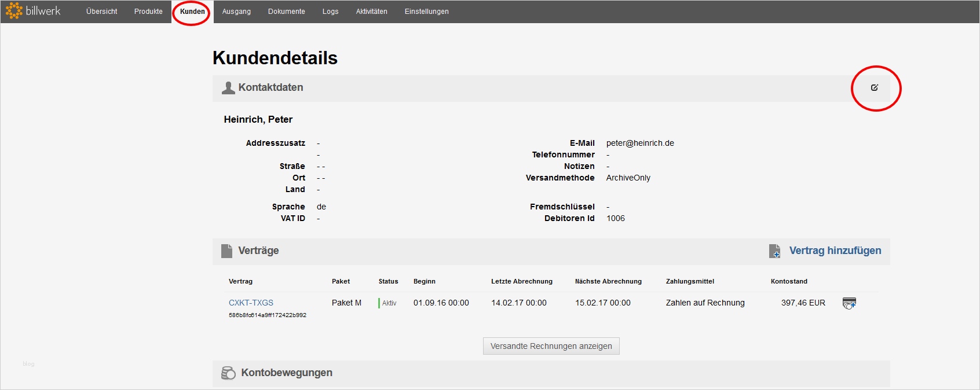Screen dimensions: 980x390
Task: Click the Paket M cell
Action: (346, 303)
